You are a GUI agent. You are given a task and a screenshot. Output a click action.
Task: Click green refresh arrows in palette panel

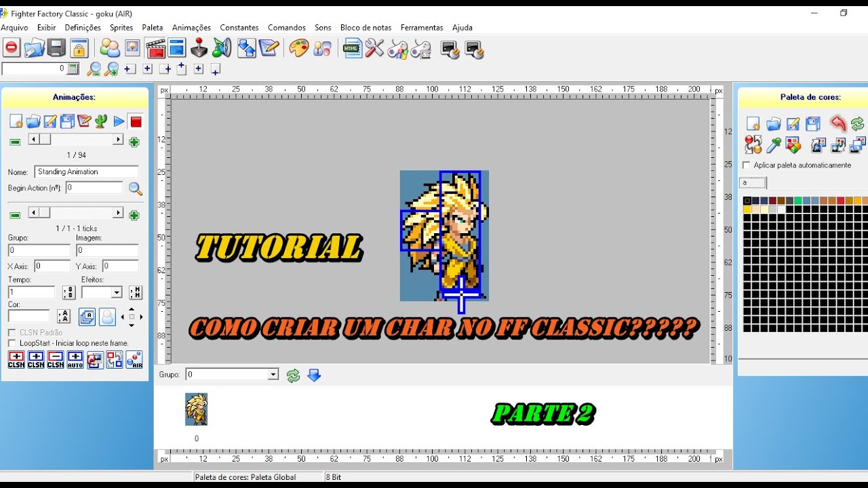tap(858, 123)
